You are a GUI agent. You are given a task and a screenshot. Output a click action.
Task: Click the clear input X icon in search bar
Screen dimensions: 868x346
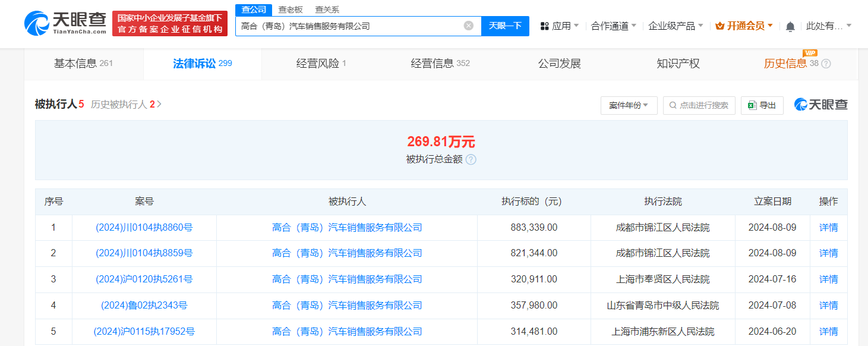(469, 26)
